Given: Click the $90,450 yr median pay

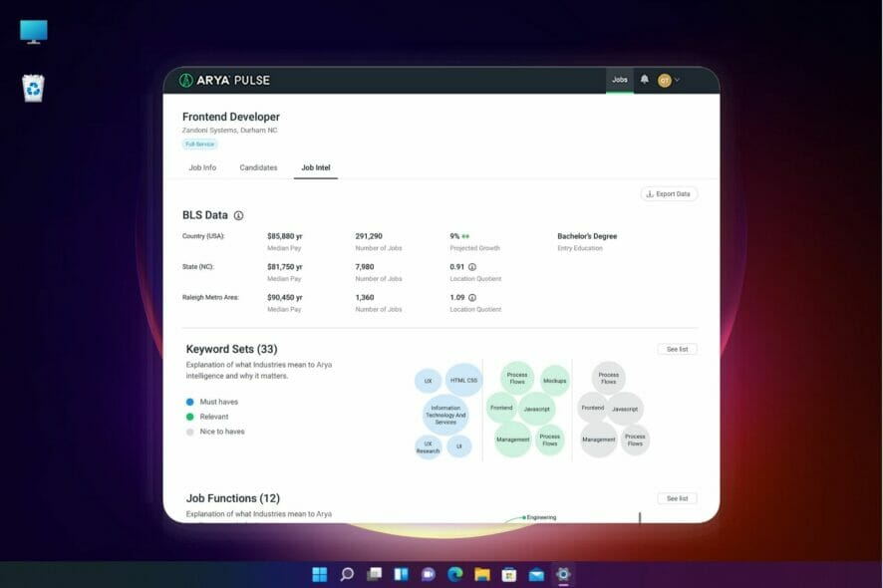Looking at the screenshot, I should tap(285, 297).
